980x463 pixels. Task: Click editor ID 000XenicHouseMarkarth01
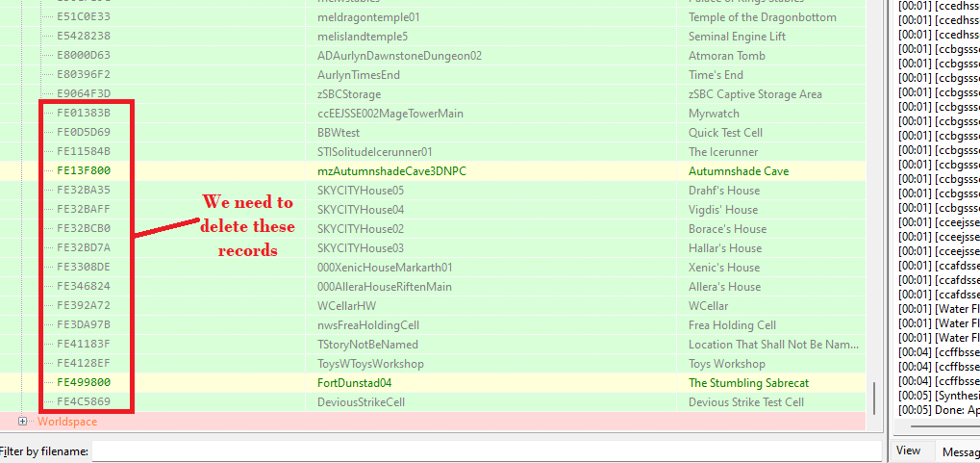(385, 268)
